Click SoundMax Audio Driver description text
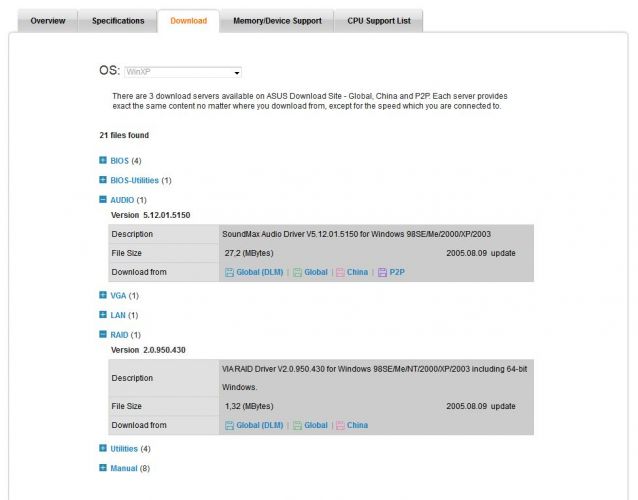The width and height of the screenshot is (638, 500). click(x=356, y=234)
